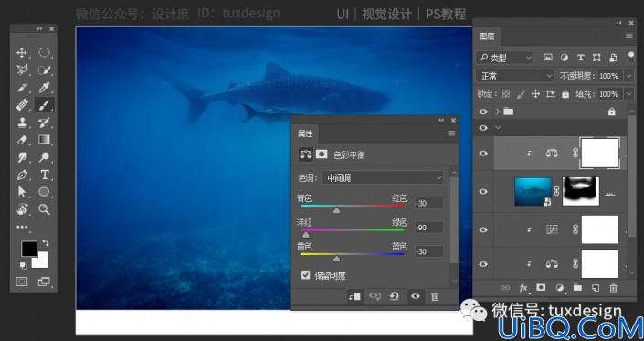Hide the top folder group layer
Image resolution: width=644 pixels, height=341 pixels.
pos(483,112)
